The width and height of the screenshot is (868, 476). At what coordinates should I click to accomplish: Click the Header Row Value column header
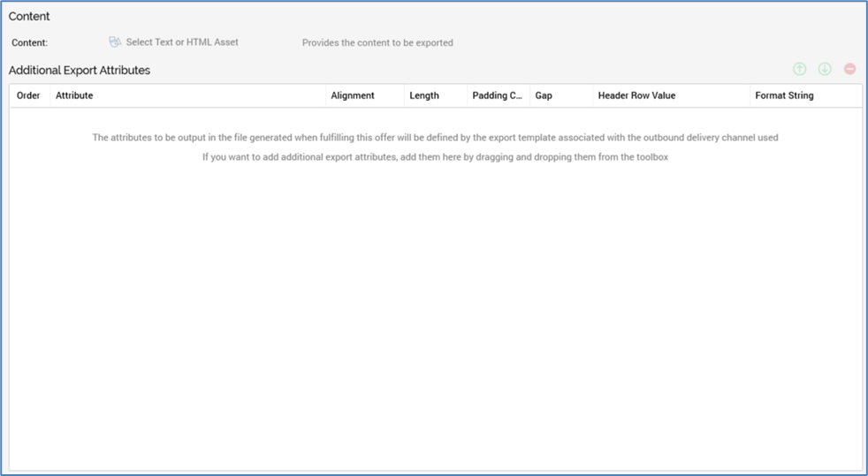pos(636,95)
